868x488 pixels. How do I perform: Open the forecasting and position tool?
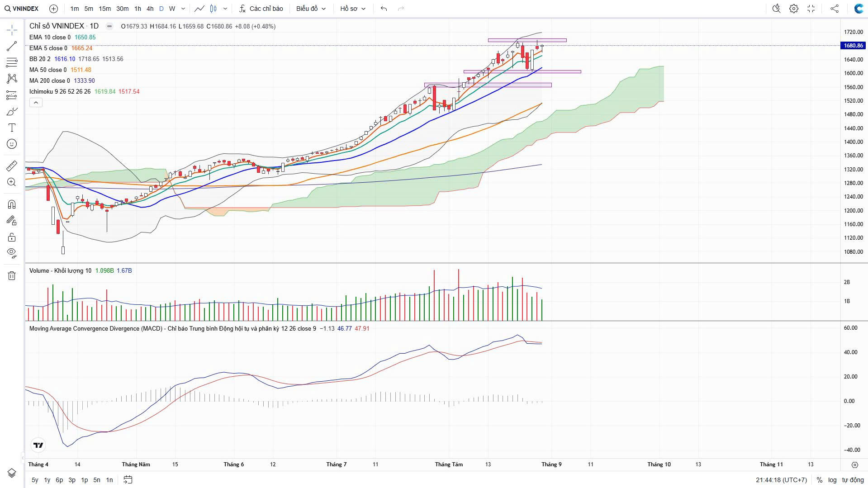click(12, 95)
